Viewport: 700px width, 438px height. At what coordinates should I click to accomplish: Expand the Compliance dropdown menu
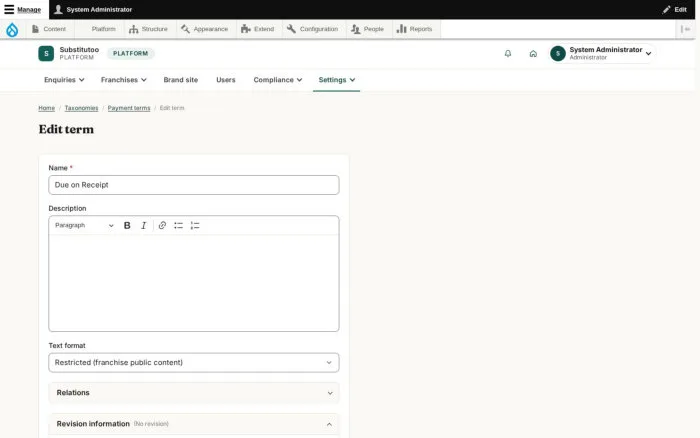[278, 80]
